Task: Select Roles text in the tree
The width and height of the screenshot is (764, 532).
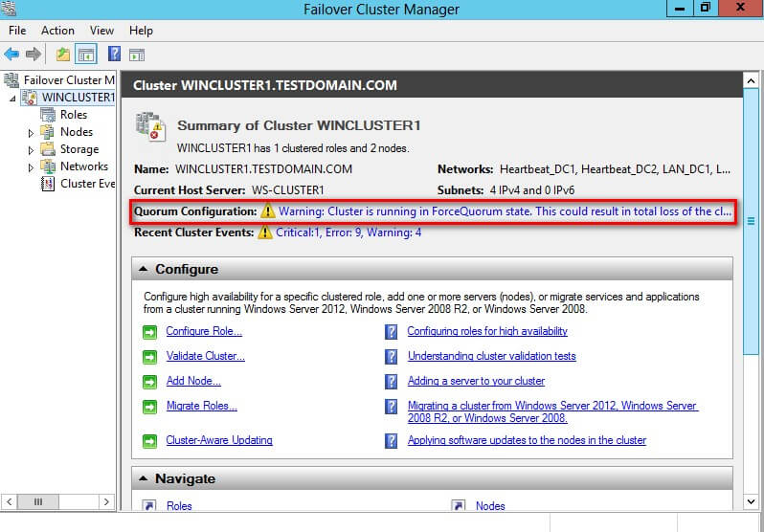Action: (74, 115)
